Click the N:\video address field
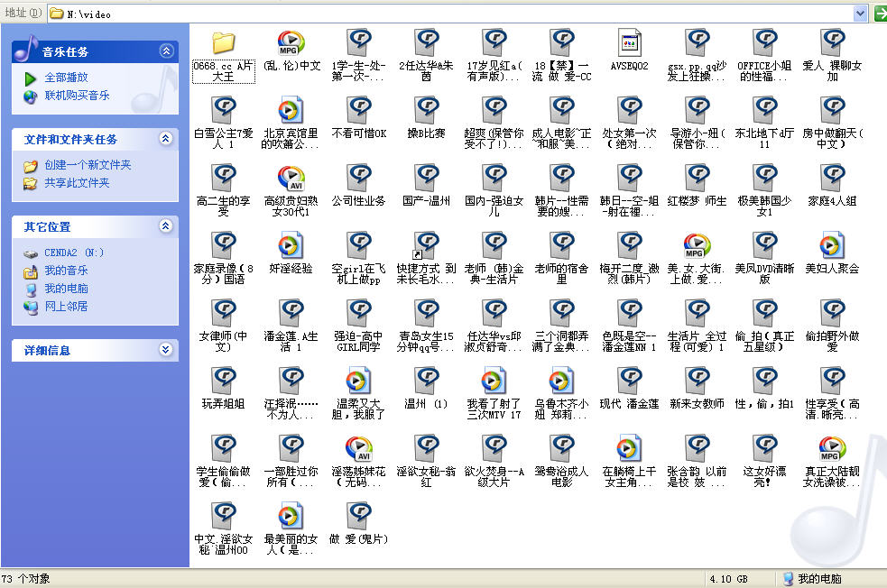The width and height of the screenshot is (887, 588). click(x=451, y=14)
